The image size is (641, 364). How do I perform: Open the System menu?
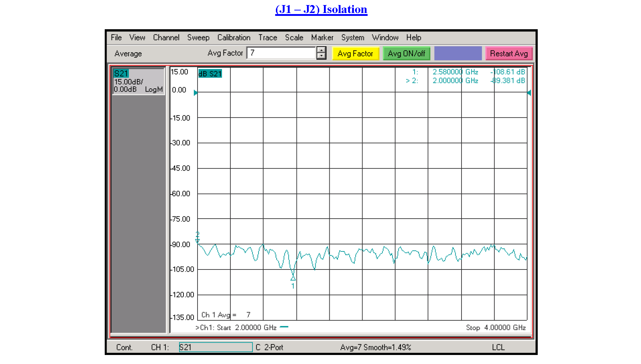[352, 38]
